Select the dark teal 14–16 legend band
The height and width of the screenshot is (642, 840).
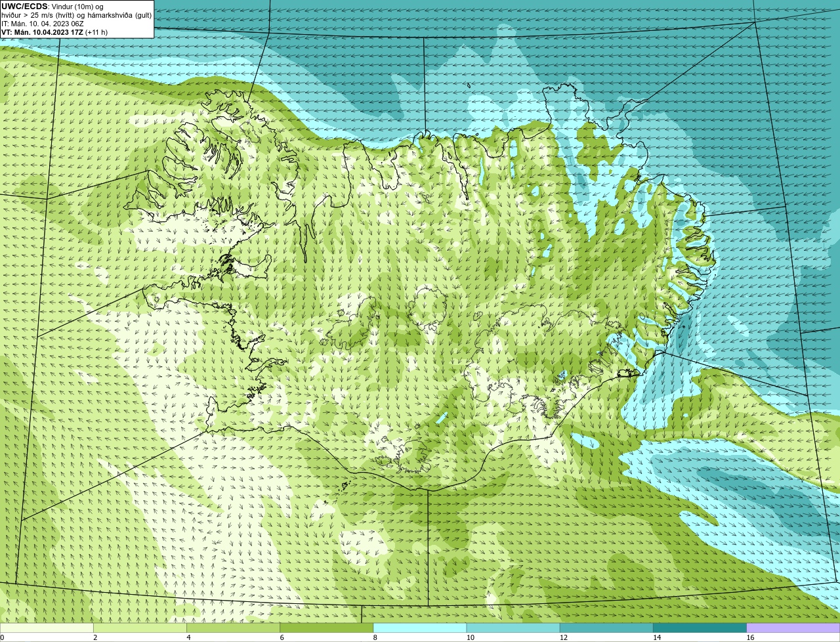click(700, 628)
